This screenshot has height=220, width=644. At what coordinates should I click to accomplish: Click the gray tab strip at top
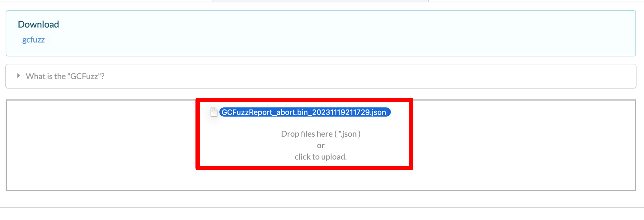coord(320,1)
